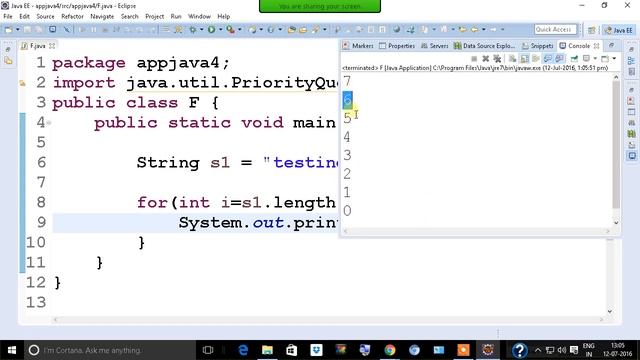Viewport: 640px width, 360px height.
Task: Restore the minimized Package Explorer sidebar icon
Action: tap(8, 61)
